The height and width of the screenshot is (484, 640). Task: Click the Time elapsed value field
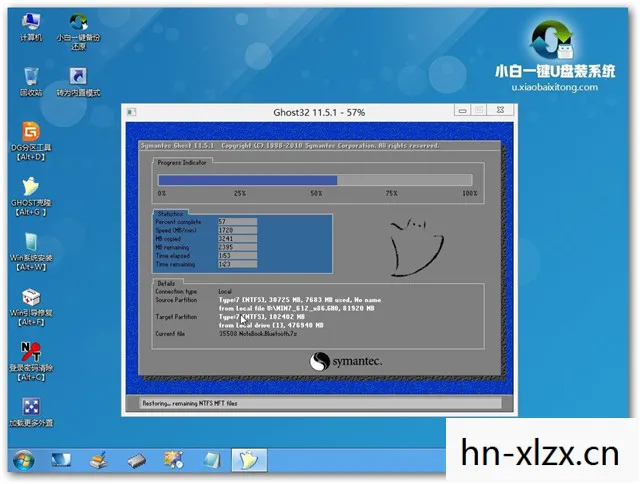[237, 256]
